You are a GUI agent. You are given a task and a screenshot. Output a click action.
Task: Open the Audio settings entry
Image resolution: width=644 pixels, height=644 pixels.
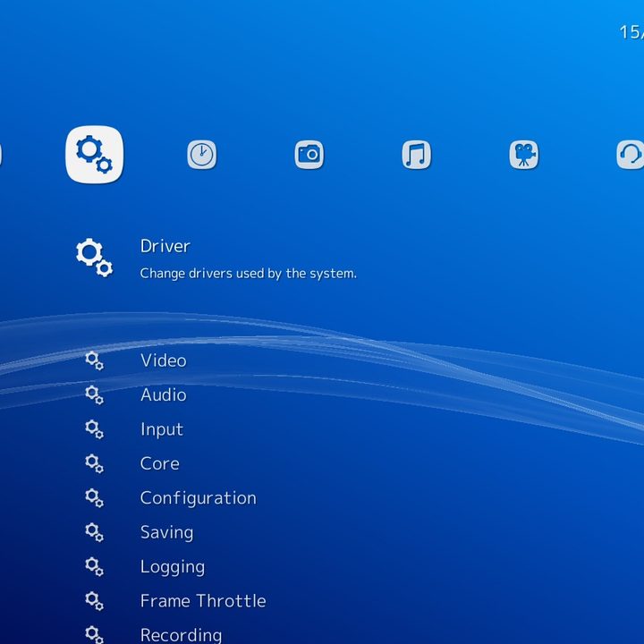(x=164, y=395)
